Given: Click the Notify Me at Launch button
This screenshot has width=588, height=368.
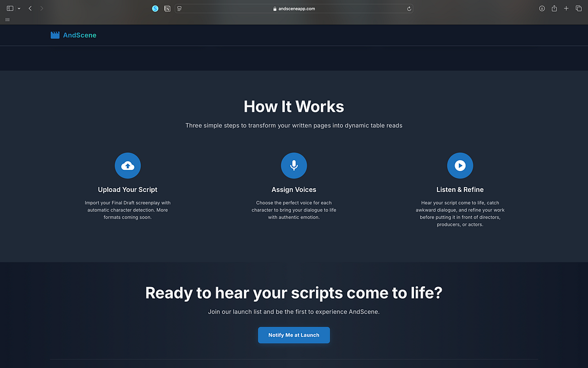Looking at the screenshot, I should 293,335.
